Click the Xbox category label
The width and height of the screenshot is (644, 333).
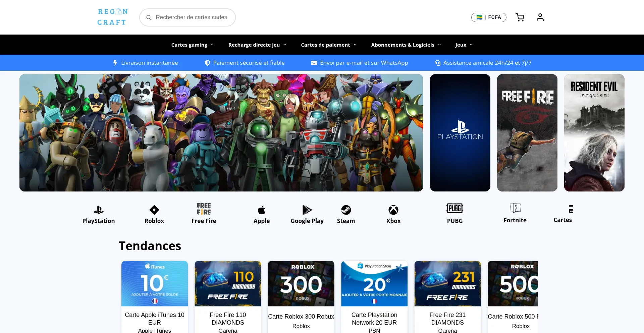coord(393,221)
